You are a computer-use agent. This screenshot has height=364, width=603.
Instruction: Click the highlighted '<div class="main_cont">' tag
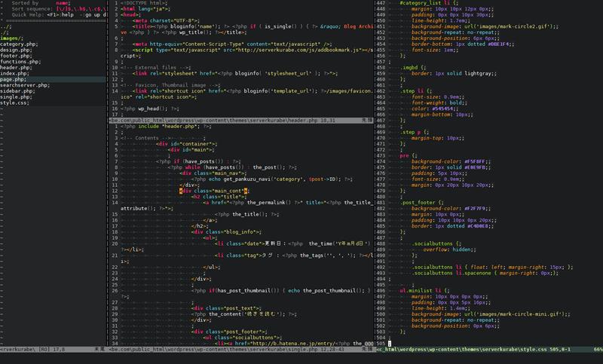pos(214,191)
